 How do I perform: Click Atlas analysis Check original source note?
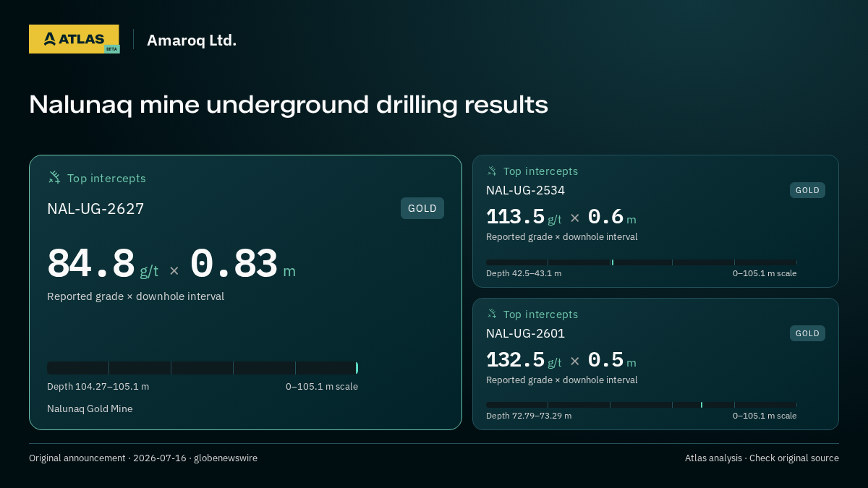[x=762, y=458]
